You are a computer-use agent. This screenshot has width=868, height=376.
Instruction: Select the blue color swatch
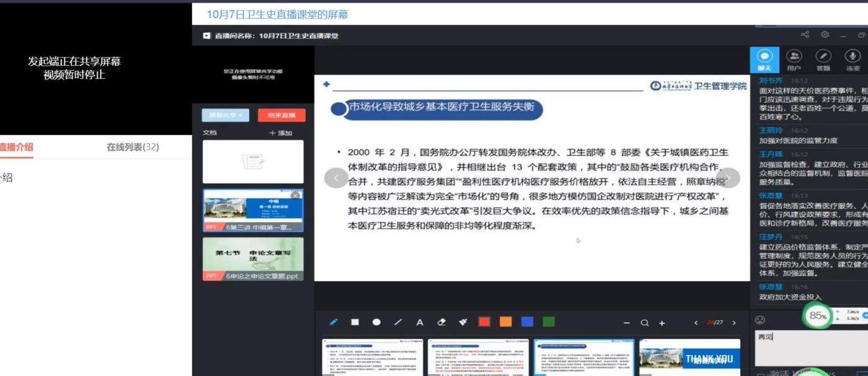tap(527, 322)
